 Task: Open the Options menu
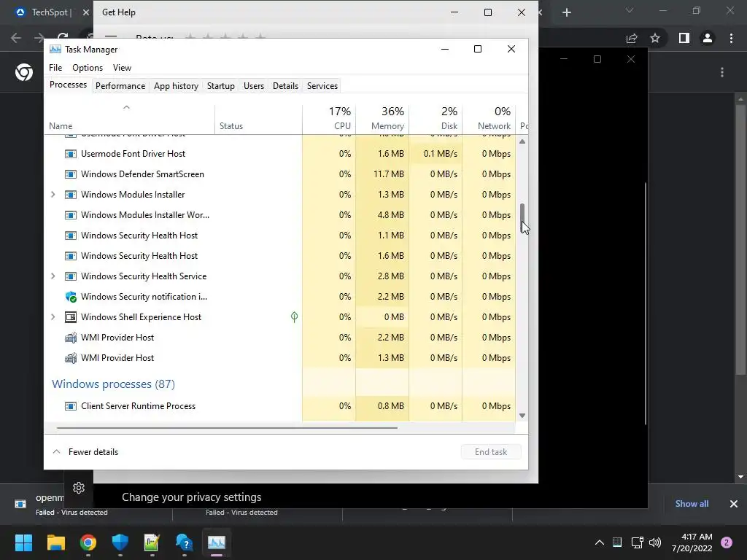pyautogui.click(x=88, y=68)
